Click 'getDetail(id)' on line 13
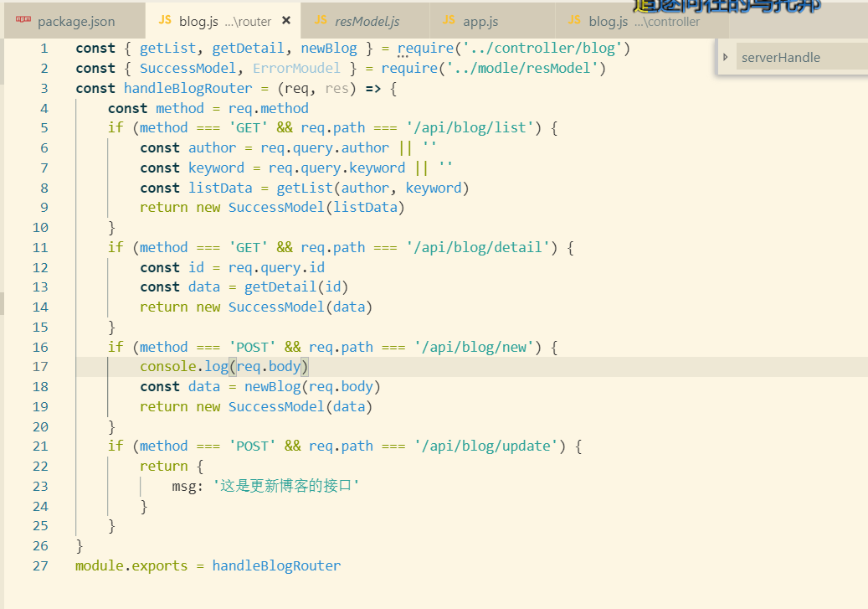868x609 pixels. pos(296,286)
